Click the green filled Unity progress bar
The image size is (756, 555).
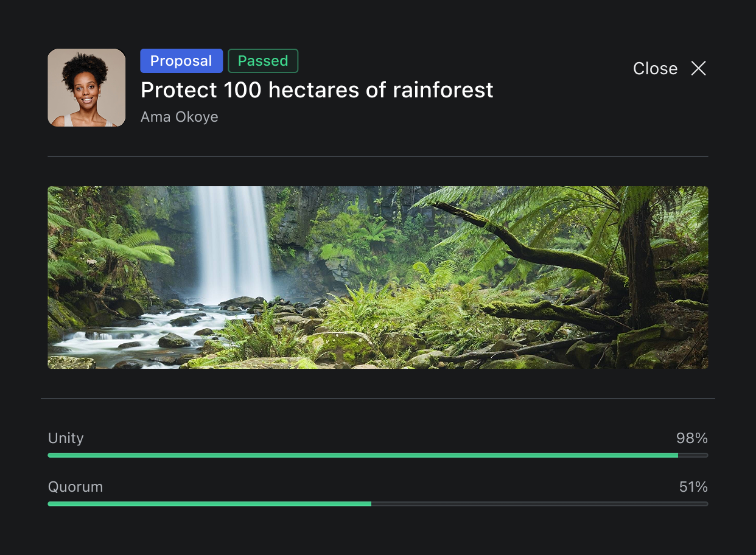(x=362, y=455)
